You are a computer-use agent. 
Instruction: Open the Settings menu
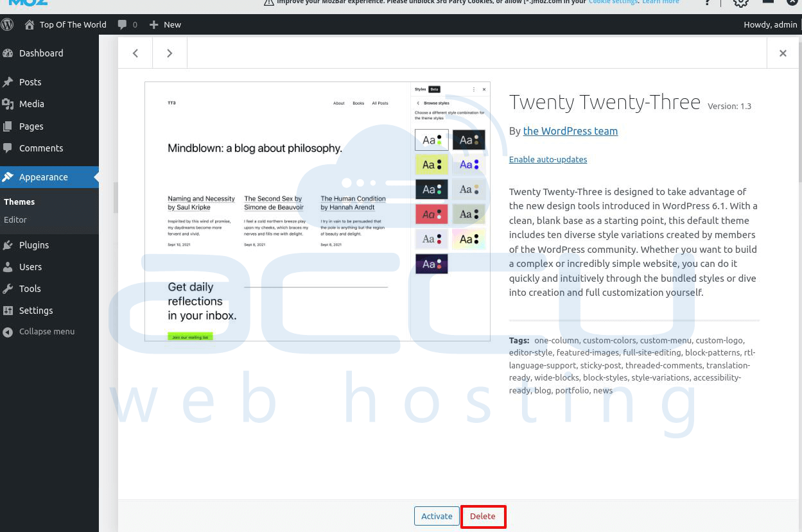tap(49, 311)
